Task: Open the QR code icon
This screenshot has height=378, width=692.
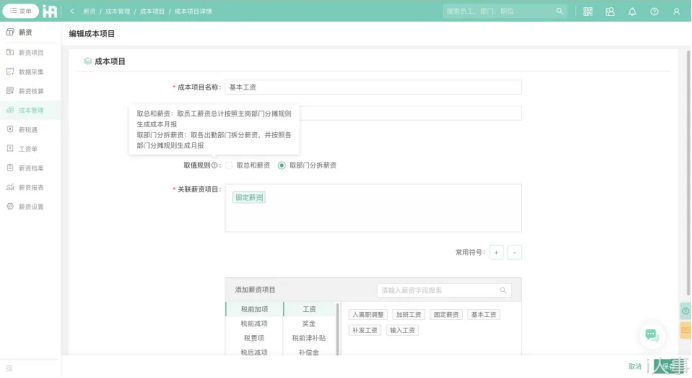Action: pyautogui.click(x=587, y=11)
